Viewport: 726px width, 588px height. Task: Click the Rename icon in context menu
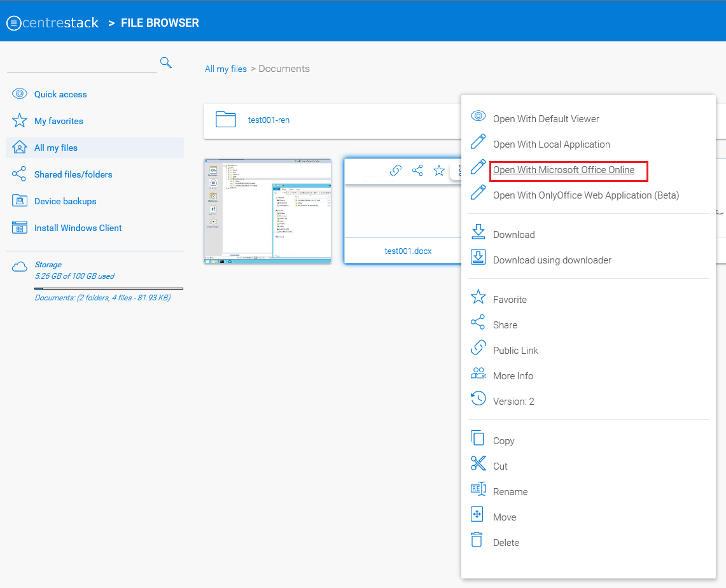478,489
